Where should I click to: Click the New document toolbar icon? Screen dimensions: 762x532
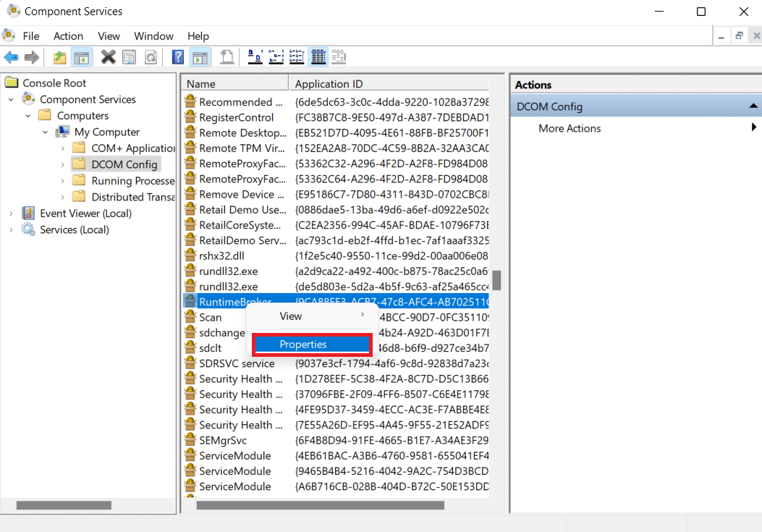(x=227, y=57)
